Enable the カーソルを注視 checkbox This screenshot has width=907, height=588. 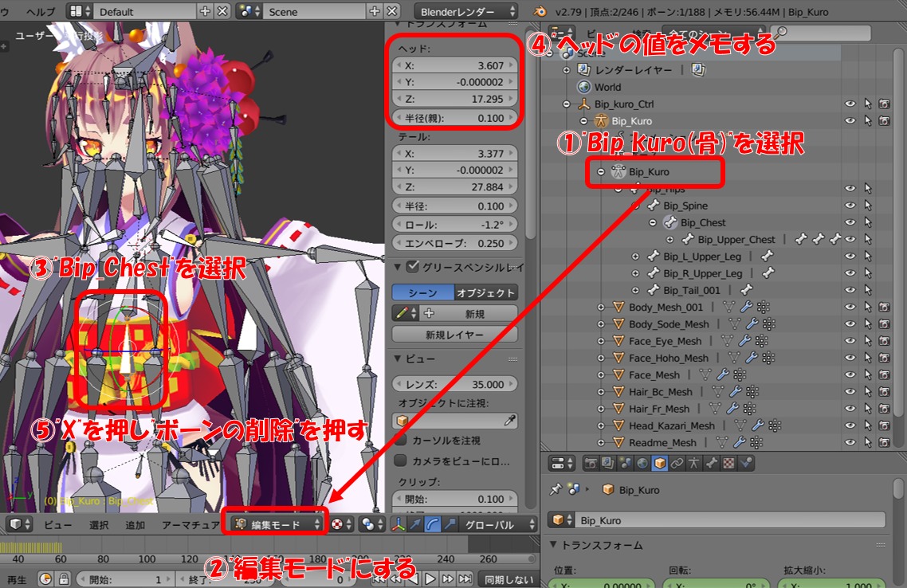(x=402, y=440)
